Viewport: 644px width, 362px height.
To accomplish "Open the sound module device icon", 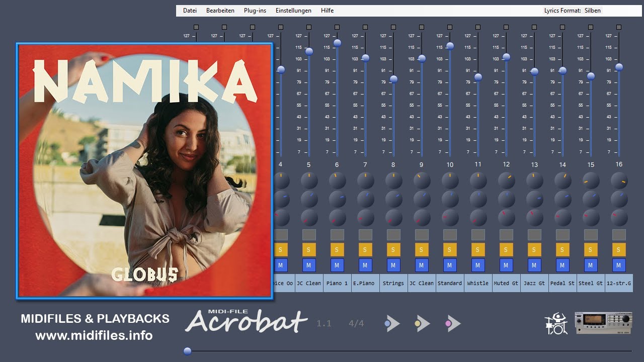I will pos(604,323).
